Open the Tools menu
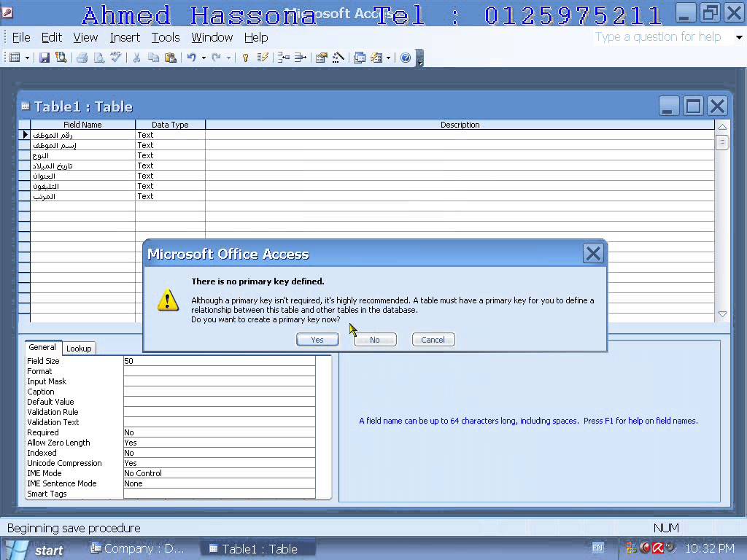This screenshot has width=747, height=560. coord(166,37)
